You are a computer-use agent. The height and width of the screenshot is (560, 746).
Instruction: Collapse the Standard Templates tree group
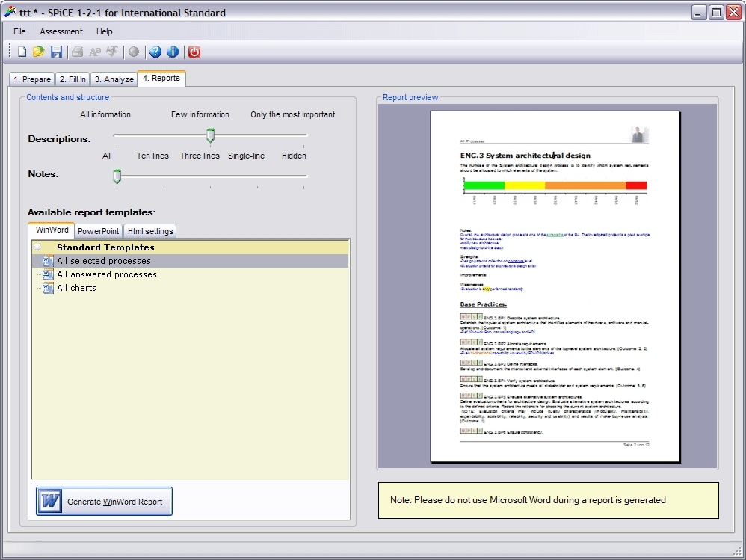[x=37, y=247]
